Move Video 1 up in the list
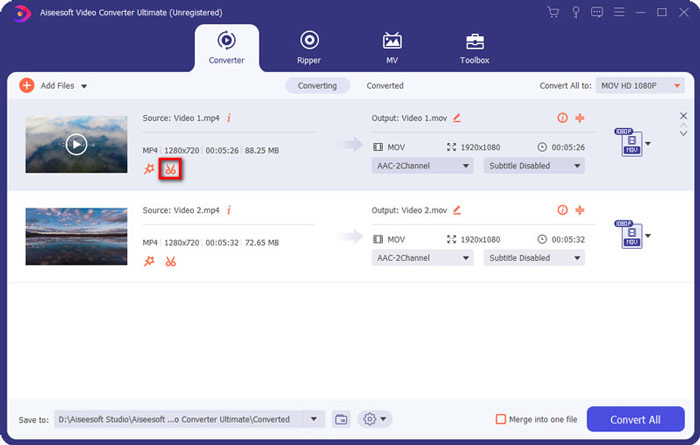700x445 pixels. tap(683, 126)
